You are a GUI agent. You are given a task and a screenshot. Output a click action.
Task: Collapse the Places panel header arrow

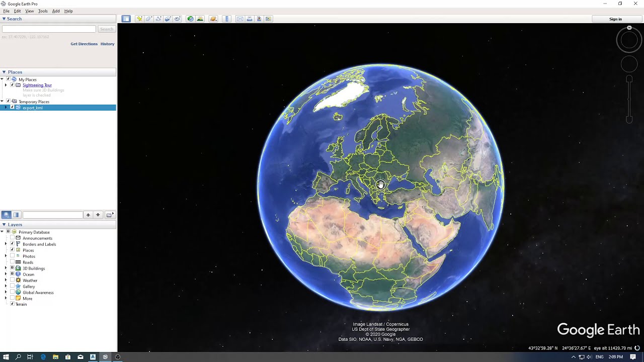tap(4, 72)
